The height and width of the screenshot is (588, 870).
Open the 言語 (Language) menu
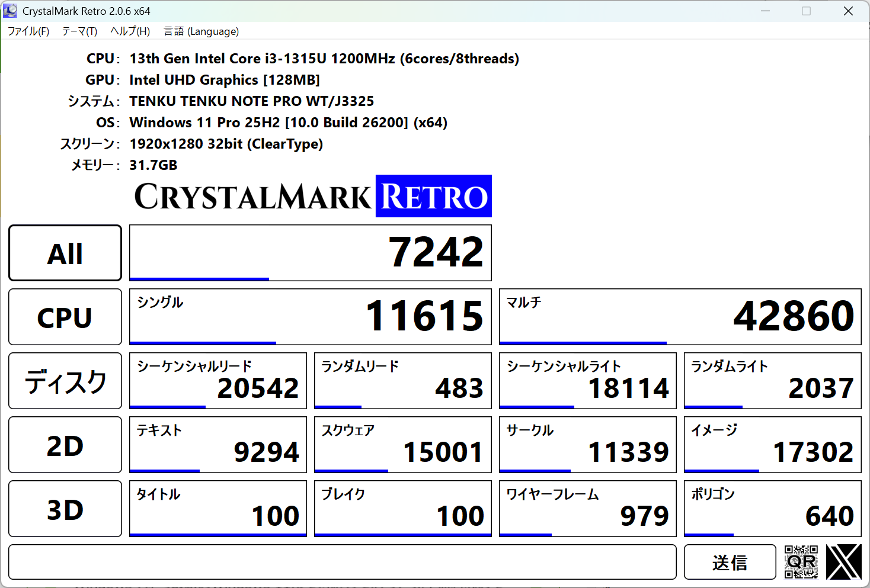[x=201, y=31]
